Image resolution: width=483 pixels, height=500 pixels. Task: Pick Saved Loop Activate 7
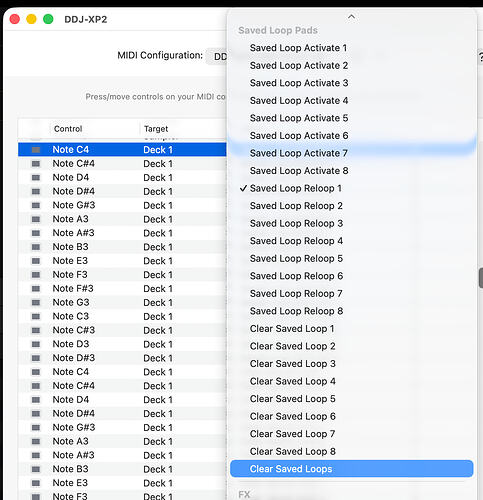click(351, 153)
